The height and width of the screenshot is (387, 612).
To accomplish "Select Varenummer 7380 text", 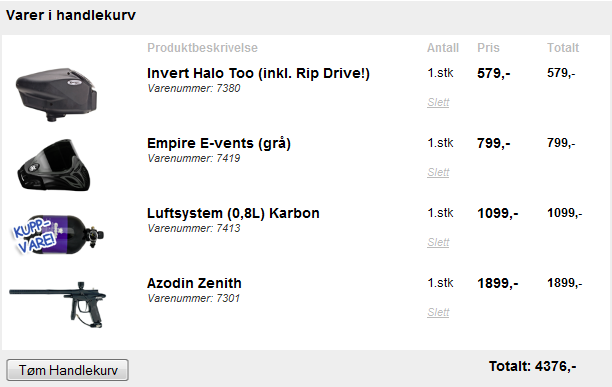I will (194, 88).
